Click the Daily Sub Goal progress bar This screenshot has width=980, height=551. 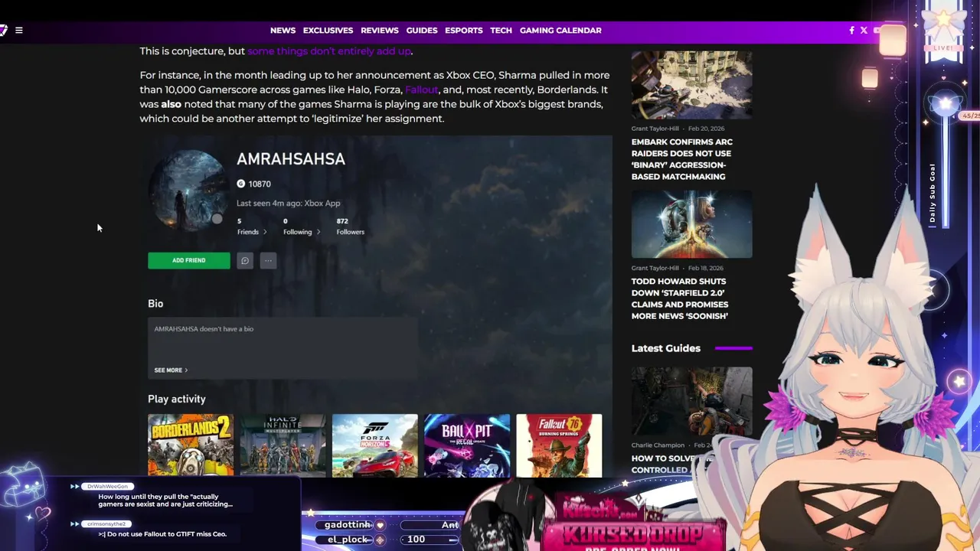tap(946, 170)
